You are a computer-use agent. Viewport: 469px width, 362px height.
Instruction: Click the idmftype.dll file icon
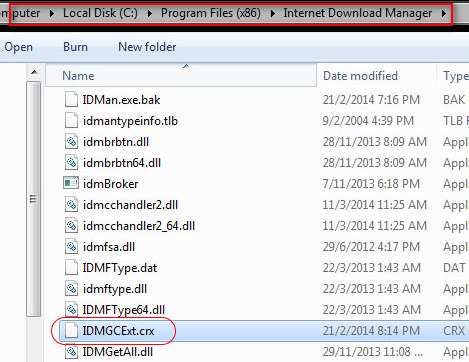coord(71,288)
